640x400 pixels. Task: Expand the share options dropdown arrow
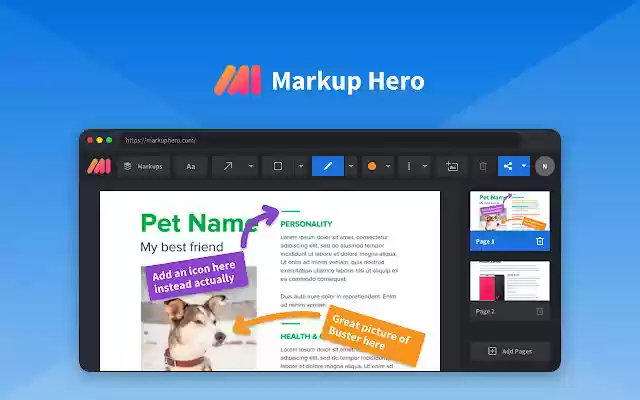(x=524, y=166)
